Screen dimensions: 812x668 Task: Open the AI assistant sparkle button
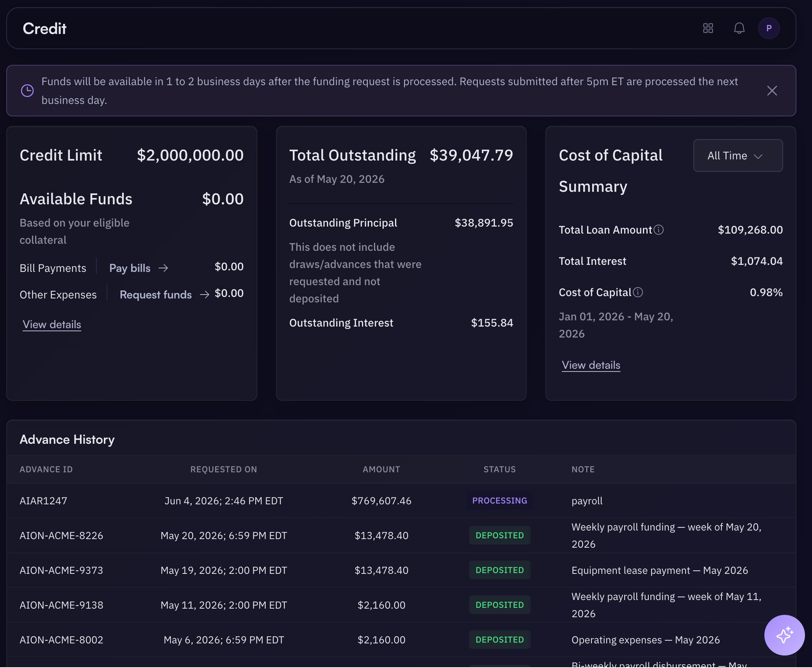[784, 635]
